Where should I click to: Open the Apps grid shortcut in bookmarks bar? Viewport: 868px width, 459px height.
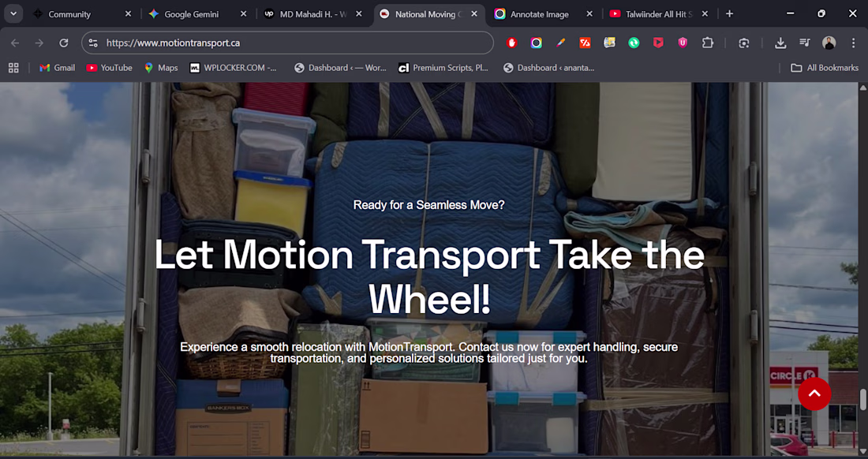click(14, 68)
